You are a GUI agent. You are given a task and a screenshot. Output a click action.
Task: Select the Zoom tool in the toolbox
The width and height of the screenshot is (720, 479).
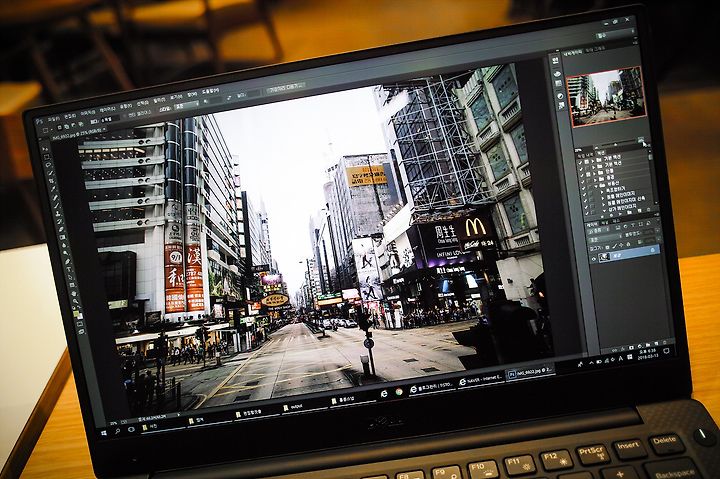[x=75, y=301]
